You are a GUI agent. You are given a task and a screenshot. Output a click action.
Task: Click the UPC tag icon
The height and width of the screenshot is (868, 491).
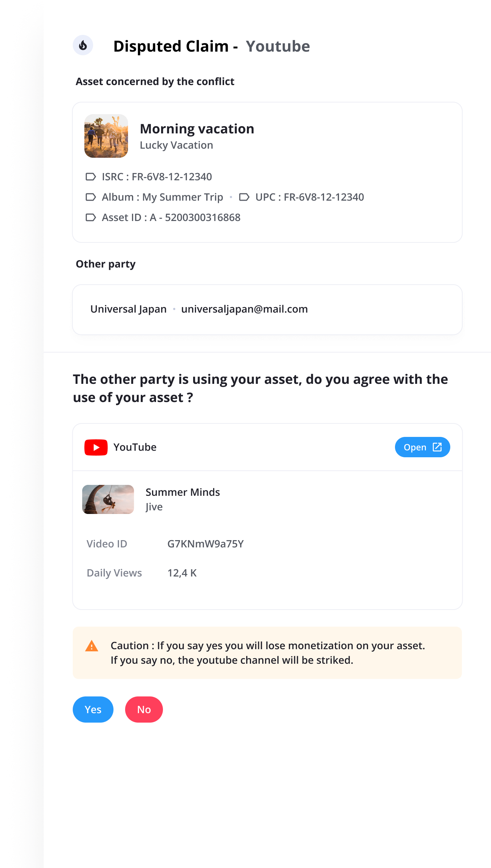(244, 197)
